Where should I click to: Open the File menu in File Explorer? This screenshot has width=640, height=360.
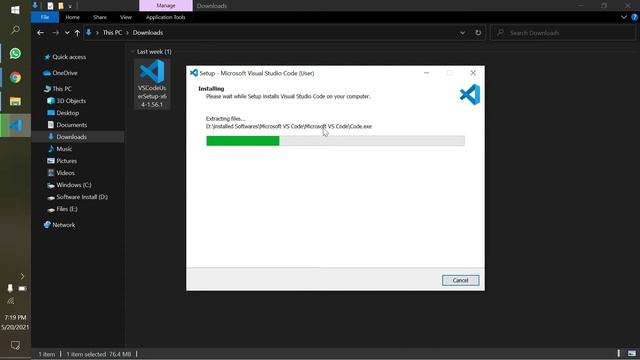click(x=45, y=17)
